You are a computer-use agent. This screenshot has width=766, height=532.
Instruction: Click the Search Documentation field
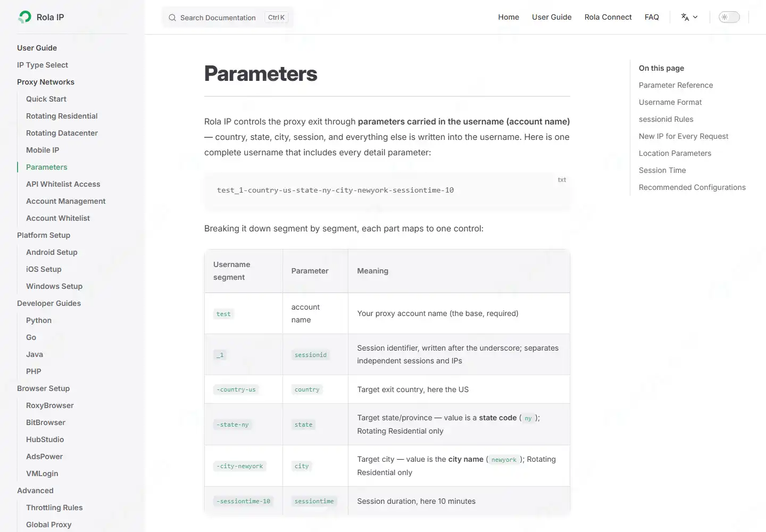click(228, 18)
